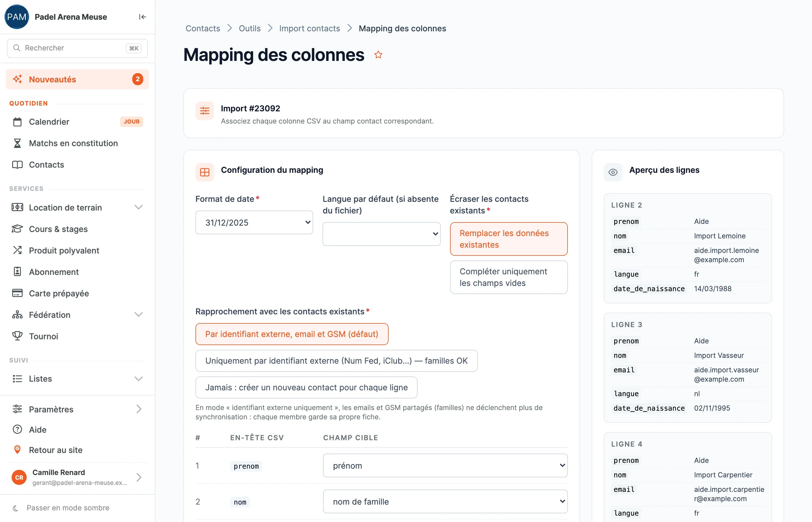Click the Rechercher search field
The height and width of the screenshot is (522, 812).
pyautogui.click(x=77, y=48)
